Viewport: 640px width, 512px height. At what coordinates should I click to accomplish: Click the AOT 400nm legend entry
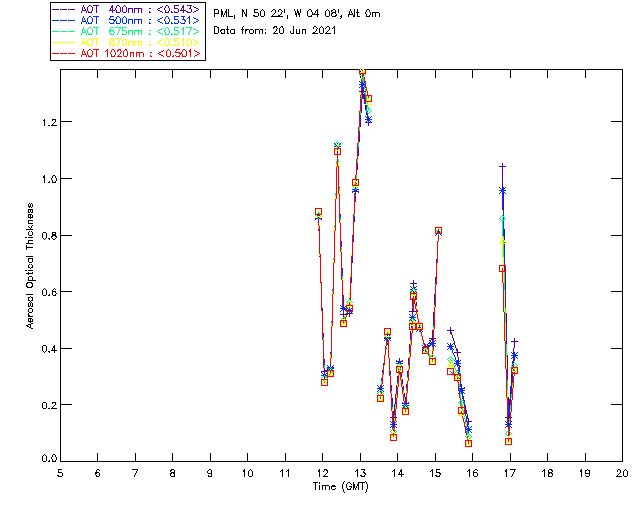point(127,9)
